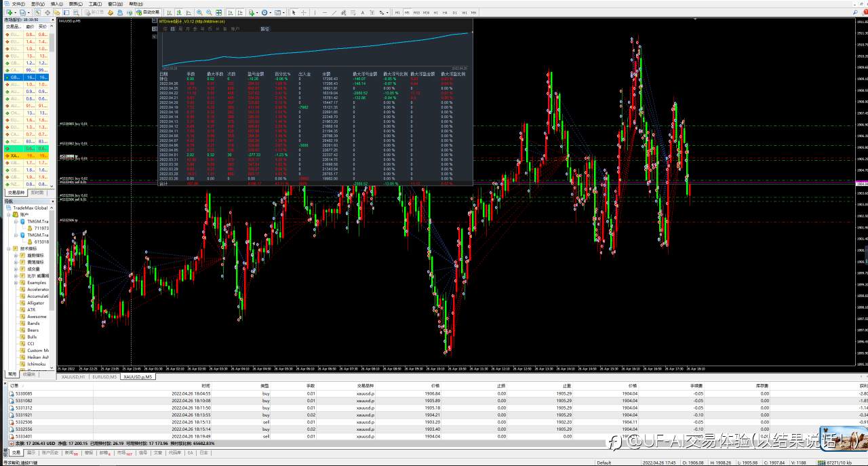Screen dimensions: 868x466
Task: Select the TradeMax Global root item
Action: point(31,208)
